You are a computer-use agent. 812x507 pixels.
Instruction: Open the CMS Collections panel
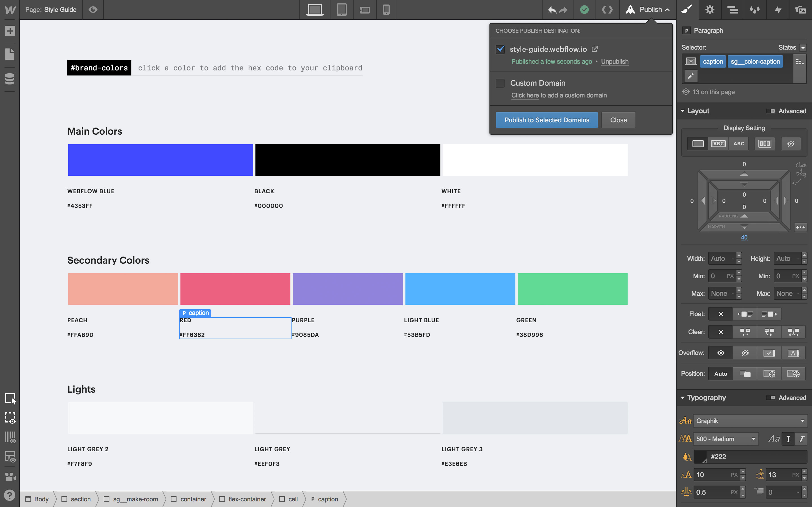coord(10,79)
